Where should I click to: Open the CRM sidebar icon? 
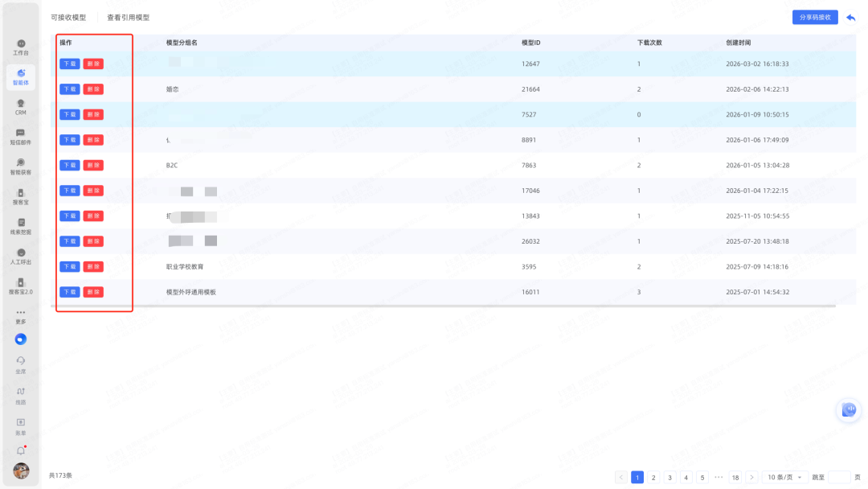[x=21, y=107]
